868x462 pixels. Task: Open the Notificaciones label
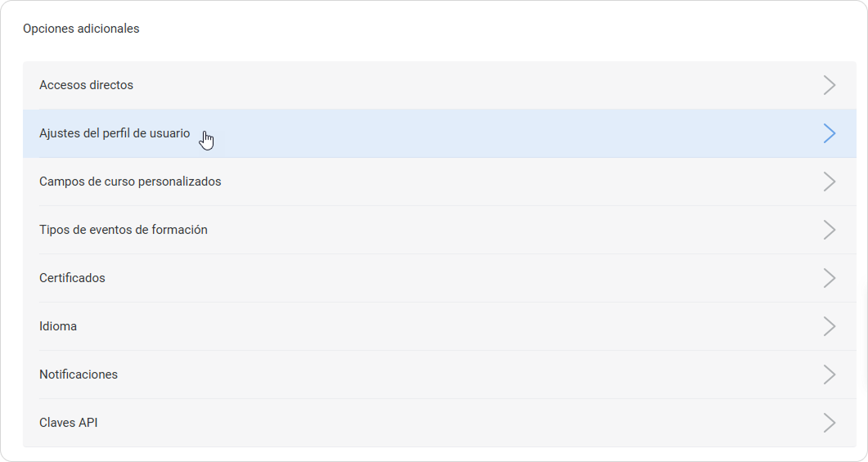pyautogui.click(x=79, y=375)
